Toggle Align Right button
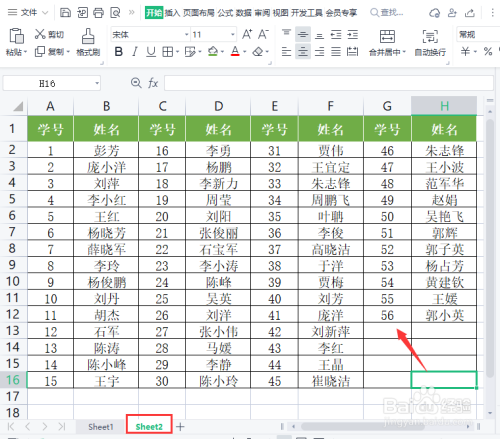The image size is (500, 439). [319, 52]
